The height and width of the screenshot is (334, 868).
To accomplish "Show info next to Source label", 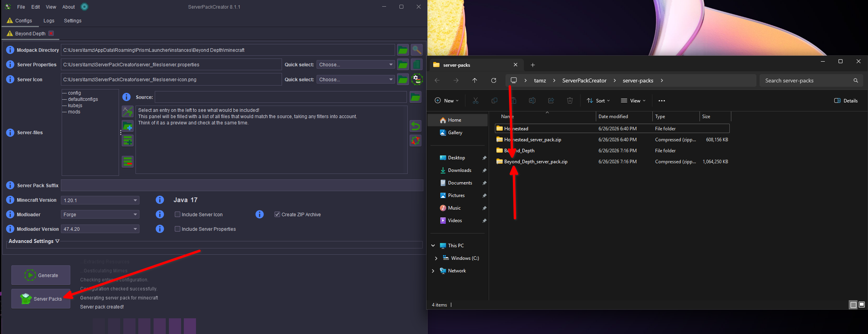I will click(x=126, y=97).
